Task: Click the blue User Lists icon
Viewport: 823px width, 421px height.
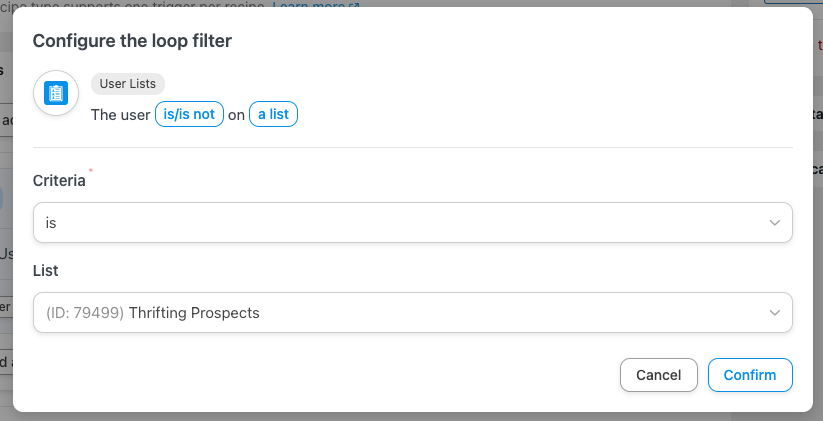Action: [56, 94]
